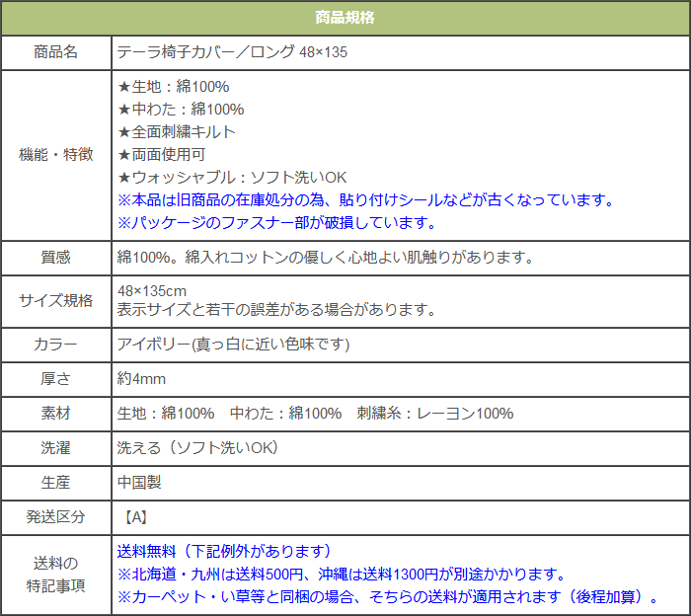Select the 商品名 row label
Image resolution: width=691 pixels, height=616 pixels.
(x=56, y=51)
